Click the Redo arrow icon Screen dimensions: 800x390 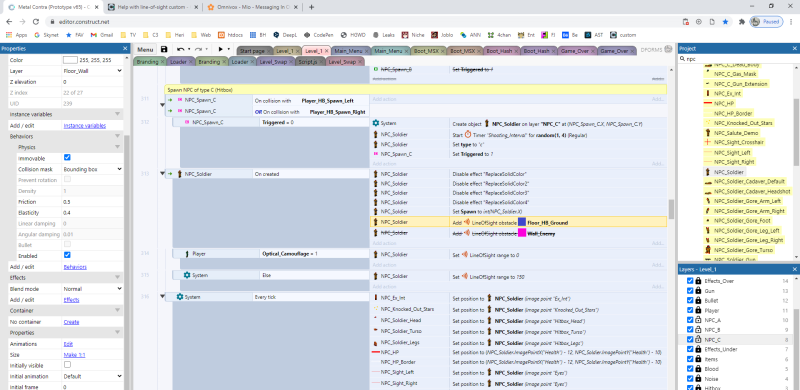click(198, 50)
